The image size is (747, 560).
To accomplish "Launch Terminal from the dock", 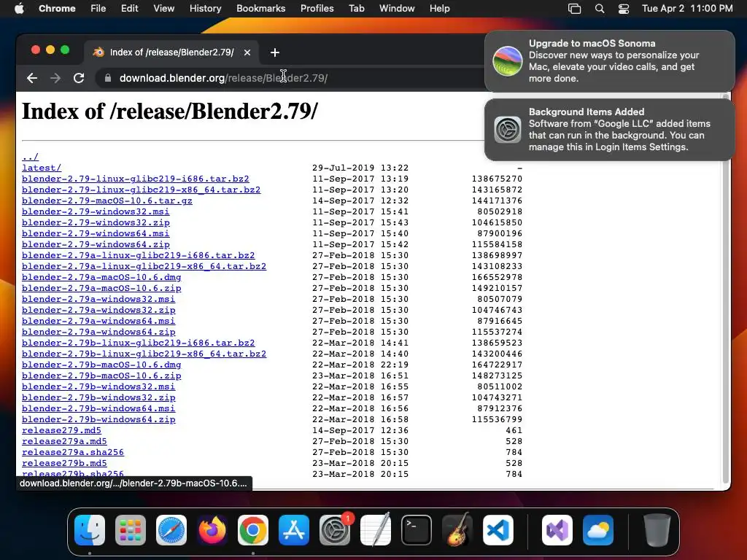I will coord(417,530).
